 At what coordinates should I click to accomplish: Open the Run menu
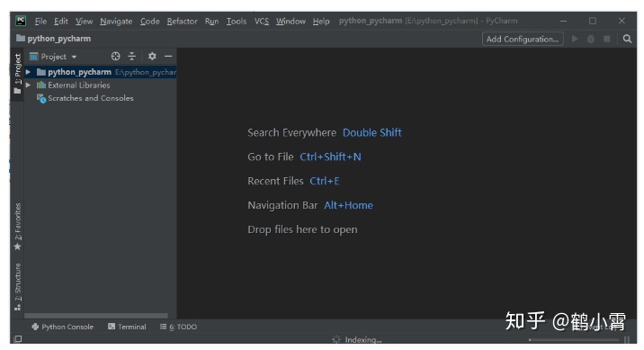click(211, 21)
